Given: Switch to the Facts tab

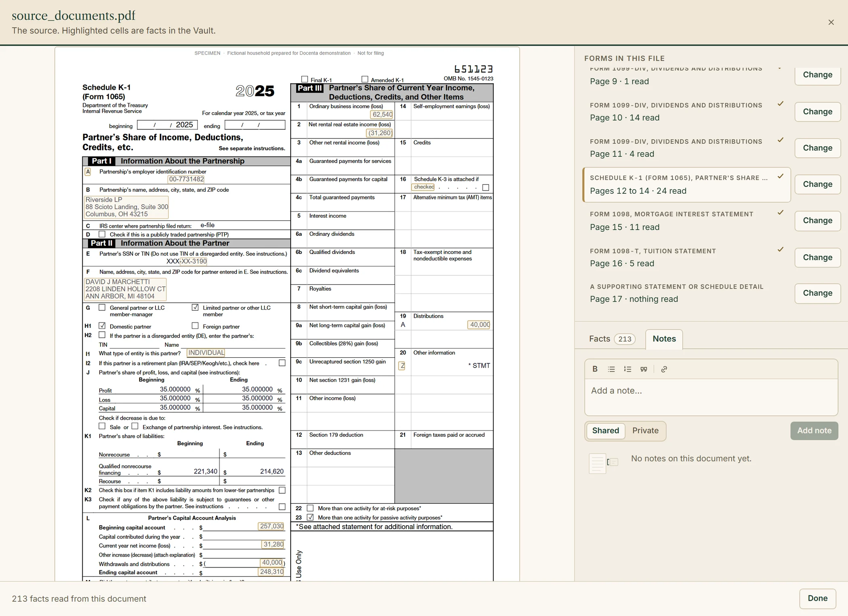Looking at the screenshot, I should pyautogui.click(x=612, y=339).
